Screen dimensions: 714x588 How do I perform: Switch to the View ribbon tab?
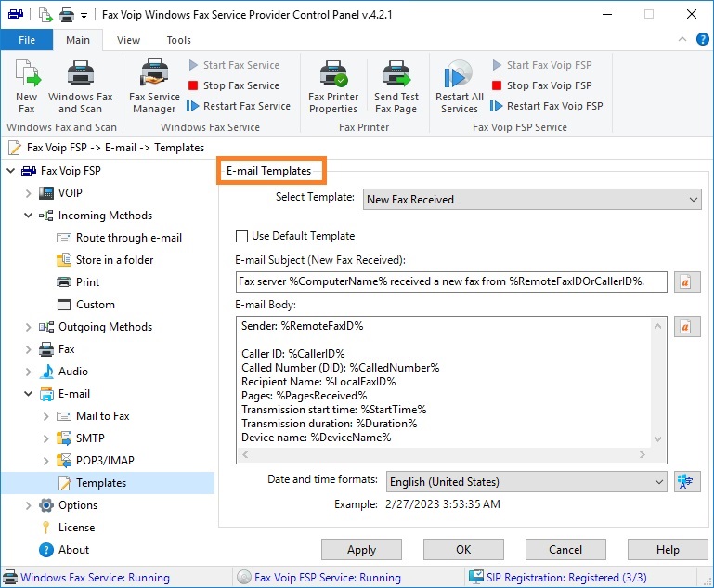(x=128, y=40)
